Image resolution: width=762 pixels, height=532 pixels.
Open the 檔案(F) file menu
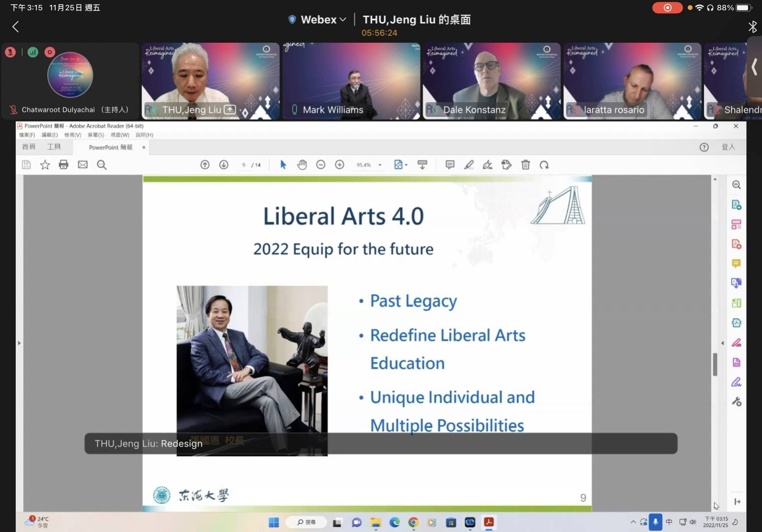click(27, 135)
